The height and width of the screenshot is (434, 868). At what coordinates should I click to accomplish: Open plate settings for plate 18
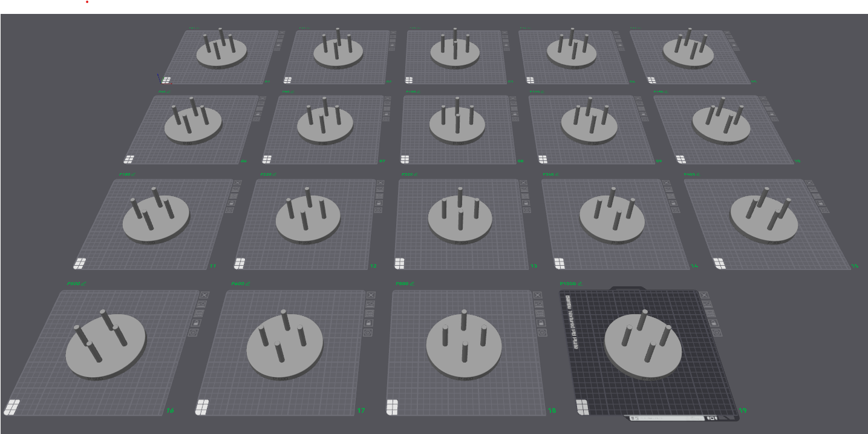click(x=542, y=332)
